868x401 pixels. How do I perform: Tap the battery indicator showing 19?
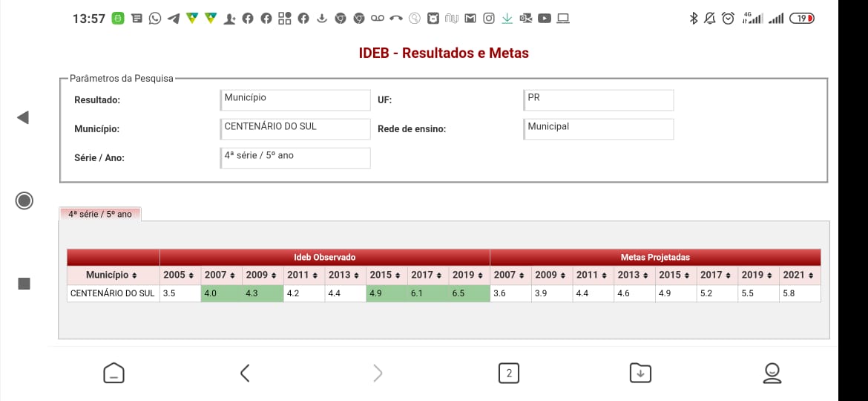click(x=801, y=19)
